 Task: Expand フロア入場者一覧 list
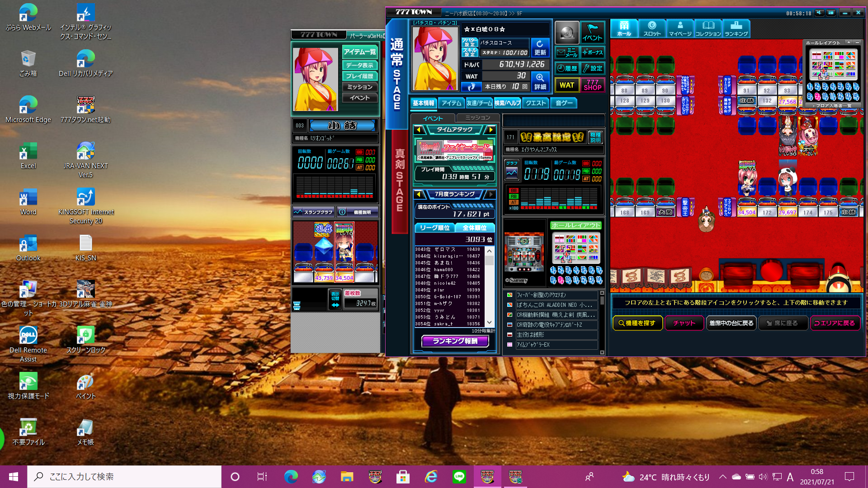pyautogui.click(x=833, y=106)
